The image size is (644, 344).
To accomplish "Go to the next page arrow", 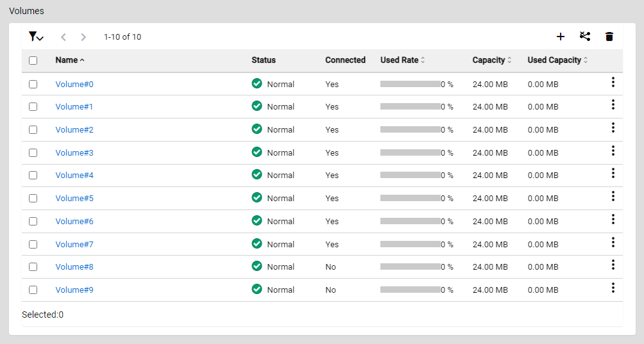I will pyautogui.click(x=83, y=37).
